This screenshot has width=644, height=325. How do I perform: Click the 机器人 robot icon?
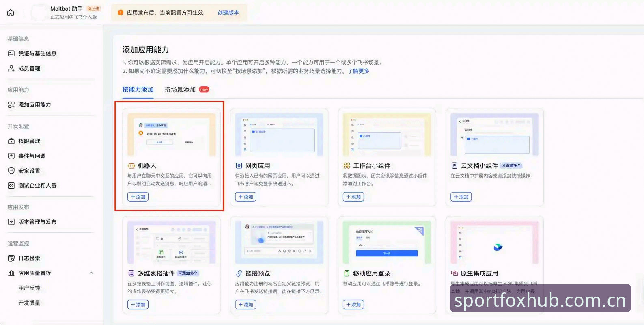tap(131, 166)
